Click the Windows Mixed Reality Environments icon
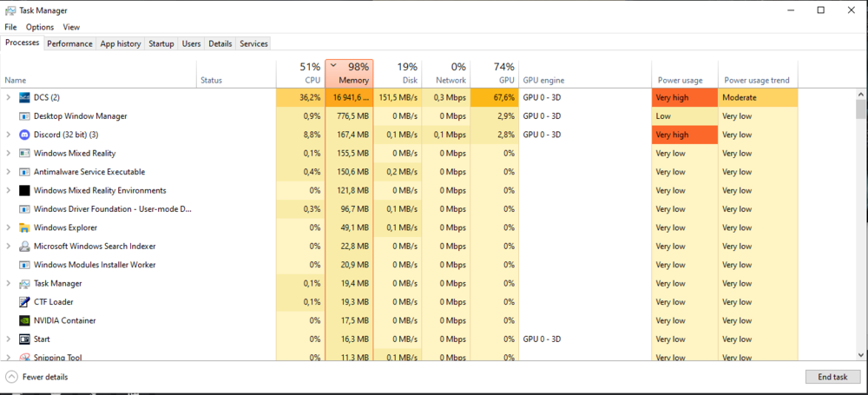 point(24,190)
